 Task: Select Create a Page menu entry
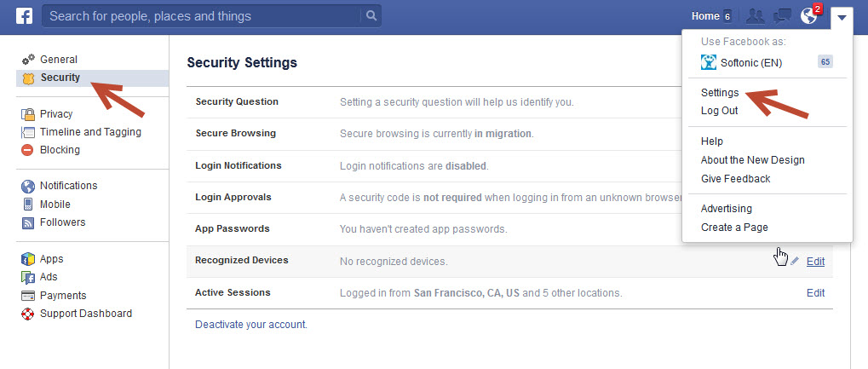click(x=733, y=228)
